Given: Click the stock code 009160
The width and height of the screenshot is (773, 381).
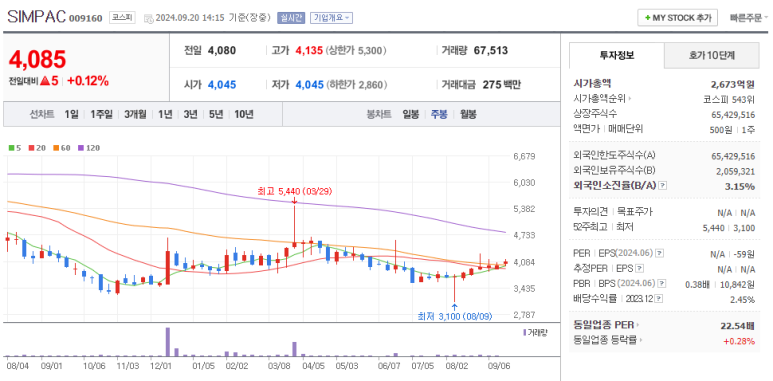Looking at the screenshot, I should (86, 19).
